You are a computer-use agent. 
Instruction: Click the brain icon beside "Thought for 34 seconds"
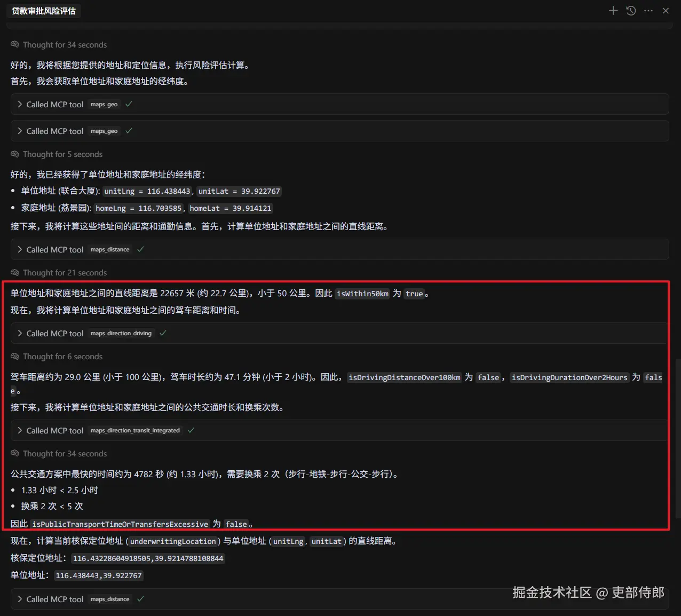pos(14,44)
